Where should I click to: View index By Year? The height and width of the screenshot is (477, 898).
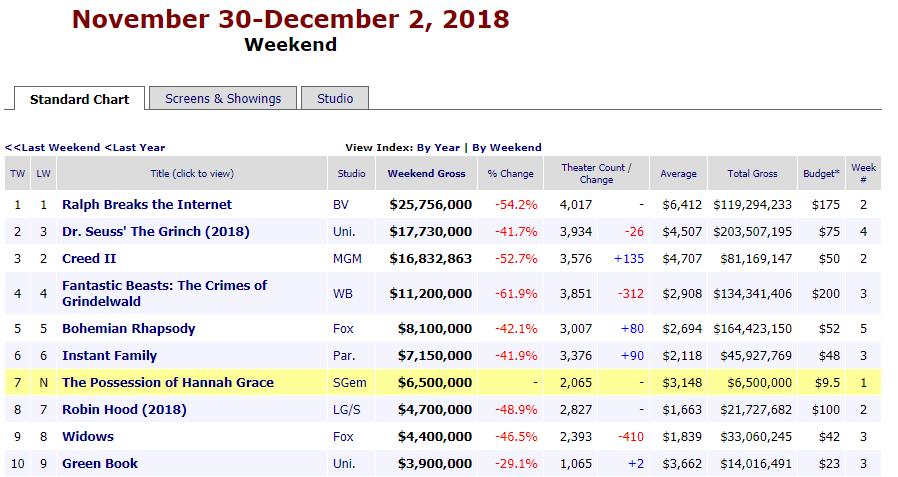tap(438, 147)
